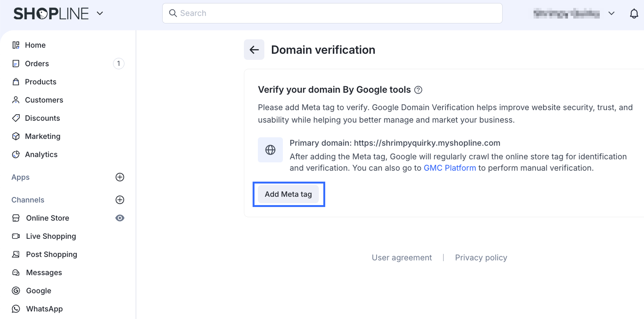Open the Privacy policy link
Viewport: 644px width, 319px height.
click(x=481, y=258)
